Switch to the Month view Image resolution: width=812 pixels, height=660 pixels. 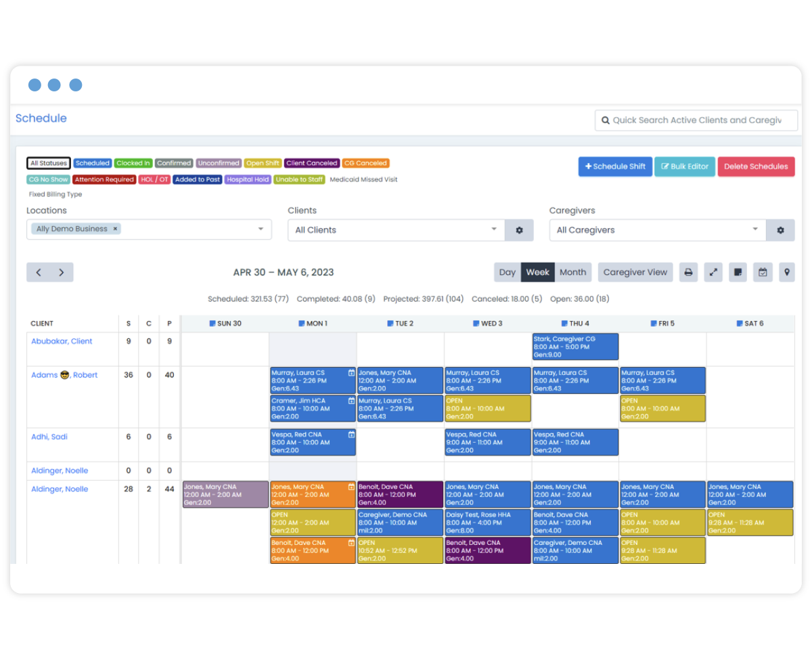(572, 272)
